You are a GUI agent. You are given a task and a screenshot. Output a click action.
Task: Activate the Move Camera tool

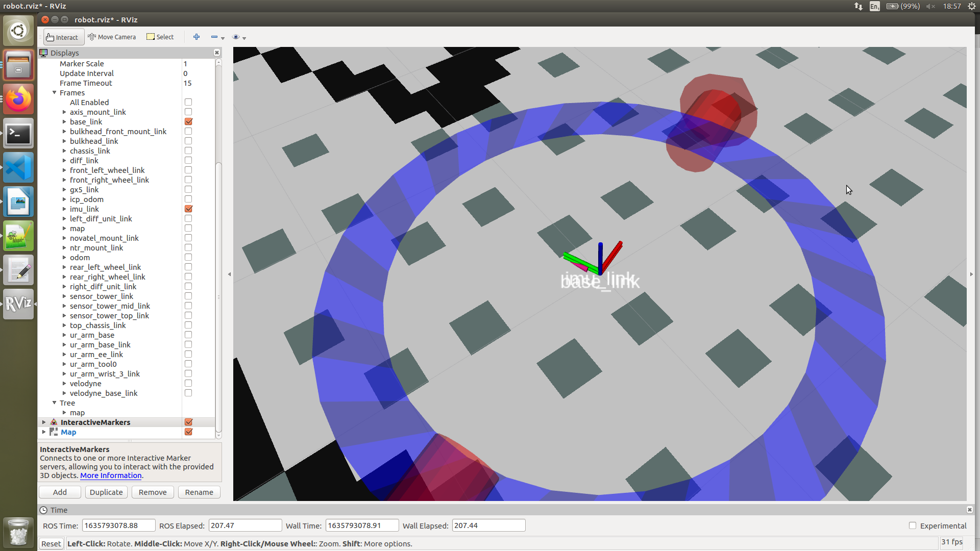pyautogui.click(x=112, y=37)
